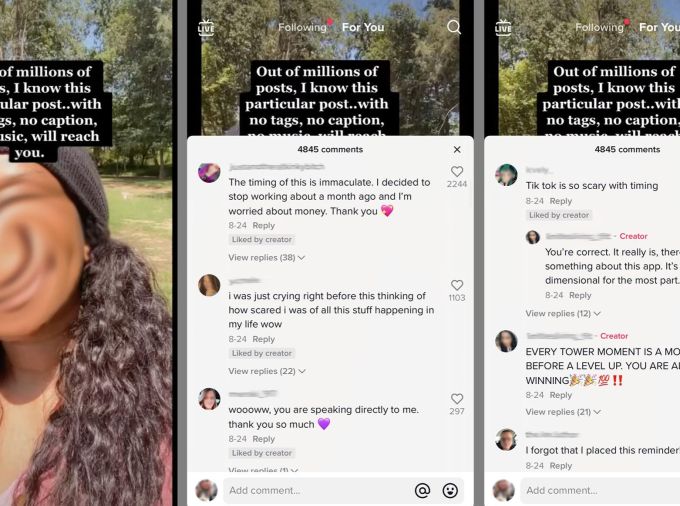Open the search magnifier icon
Screen dimensions: 680x506
454,27
